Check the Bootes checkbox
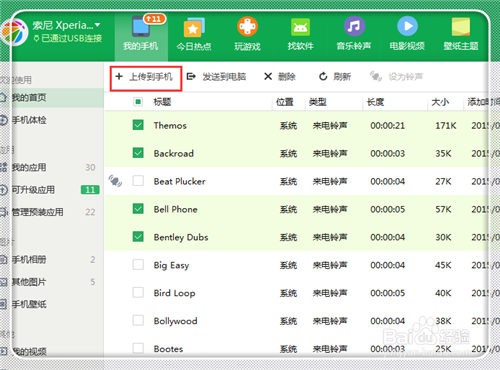 click(138, 348)
